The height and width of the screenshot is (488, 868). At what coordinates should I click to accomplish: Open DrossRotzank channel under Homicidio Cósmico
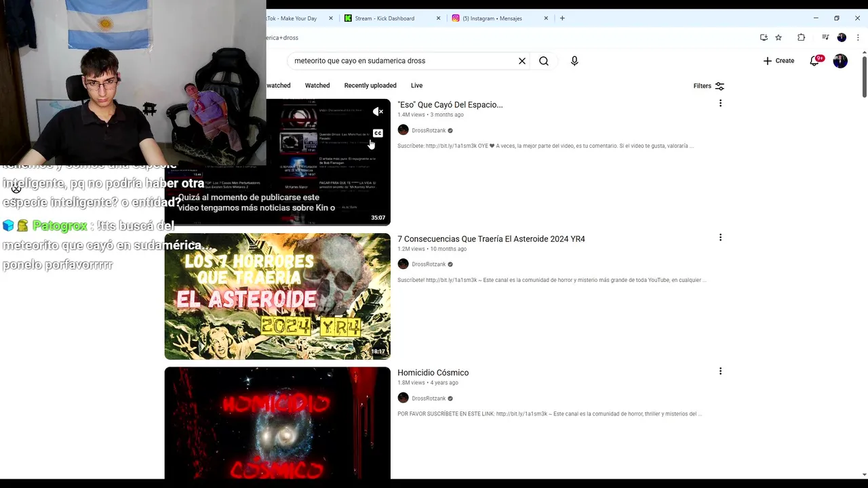pos(429,399)
